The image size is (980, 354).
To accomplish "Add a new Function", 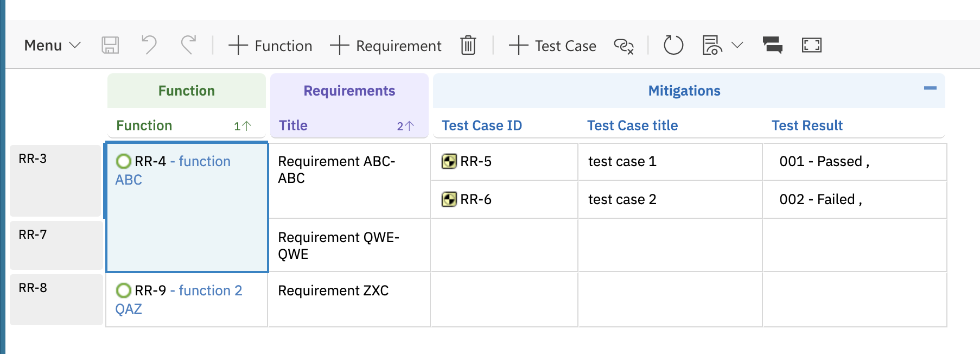I will (x=270, y=46).
